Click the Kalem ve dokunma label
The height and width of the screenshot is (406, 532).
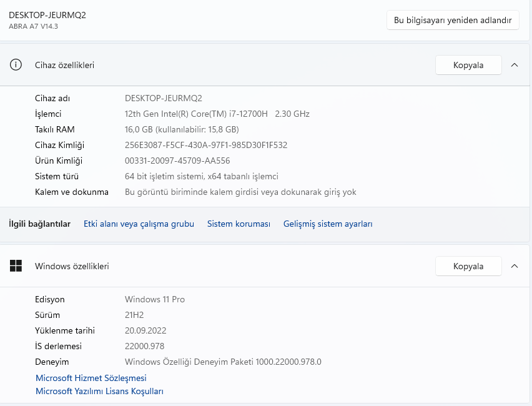pyautogui.click(x=72, y=192)
